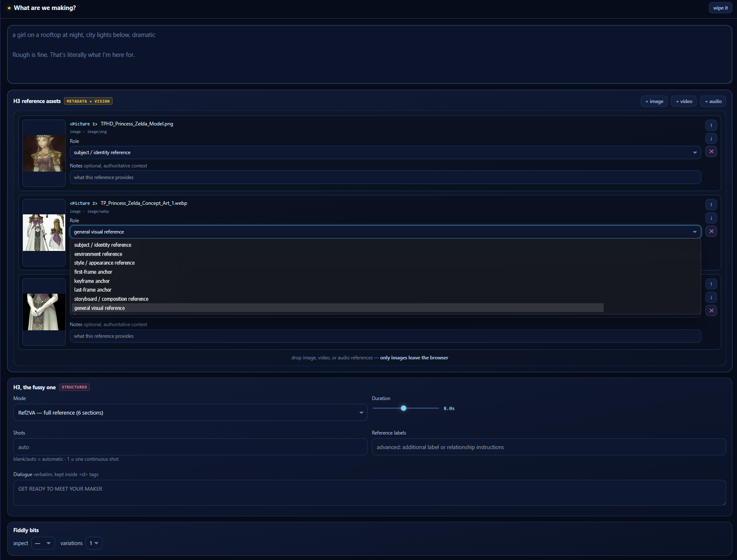
Task: Click the Notes field of the third reference
Action: tap(385, 336)
